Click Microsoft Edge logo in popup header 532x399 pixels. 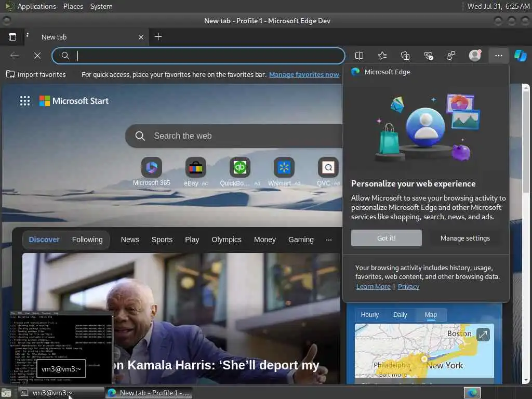(355, 72)
